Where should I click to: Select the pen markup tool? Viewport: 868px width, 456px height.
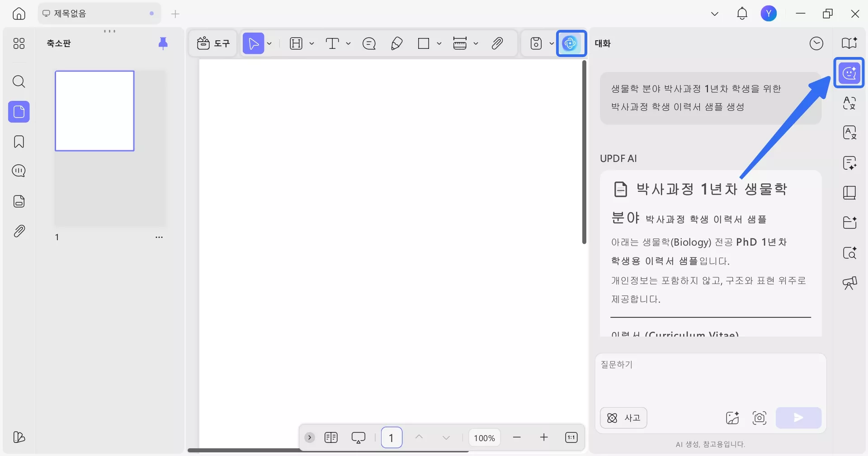pos(396,43)
